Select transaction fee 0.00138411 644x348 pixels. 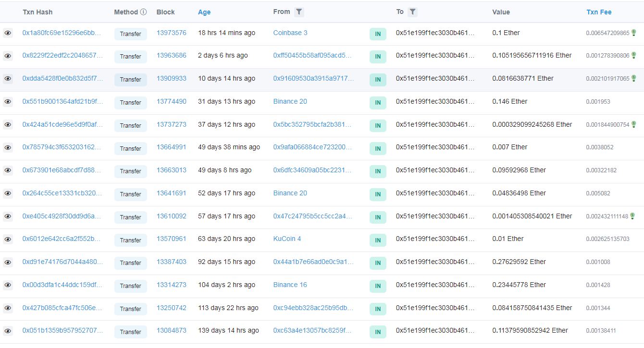(x=601, y=331)
